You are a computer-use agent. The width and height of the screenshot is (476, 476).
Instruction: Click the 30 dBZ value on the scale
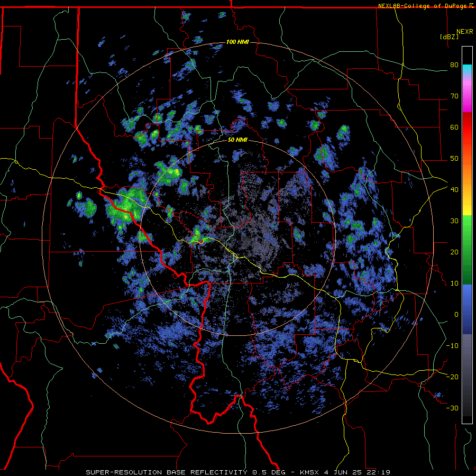tap(454, 221)
